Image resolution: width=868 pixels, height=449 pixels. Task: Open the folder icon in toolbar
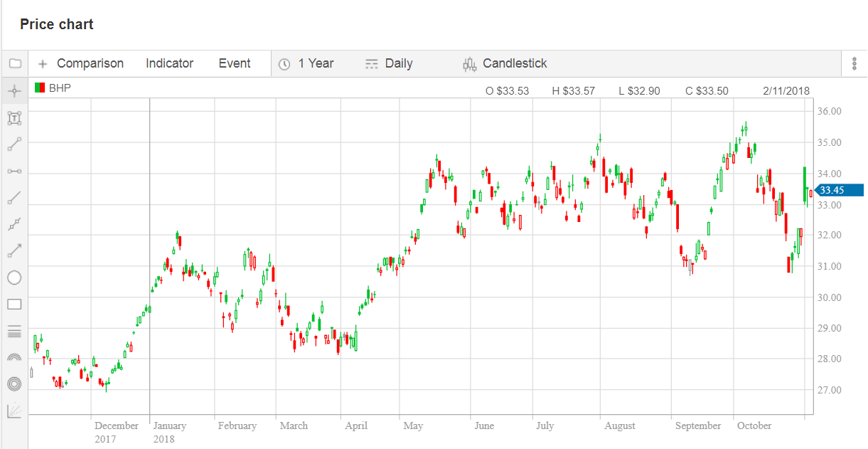[x=14, y=63]
